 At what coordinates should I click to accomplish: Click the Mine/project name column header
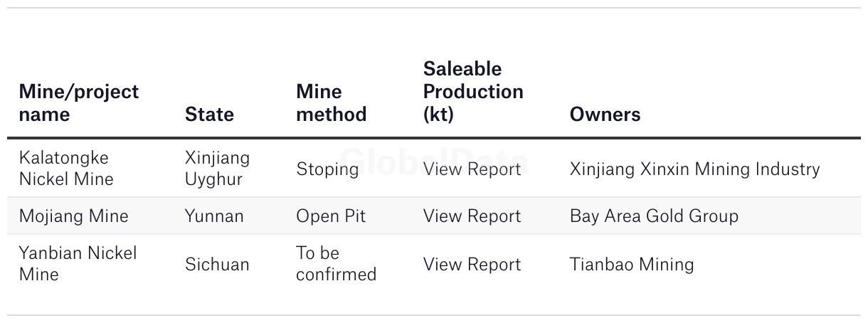pos(79,103)
